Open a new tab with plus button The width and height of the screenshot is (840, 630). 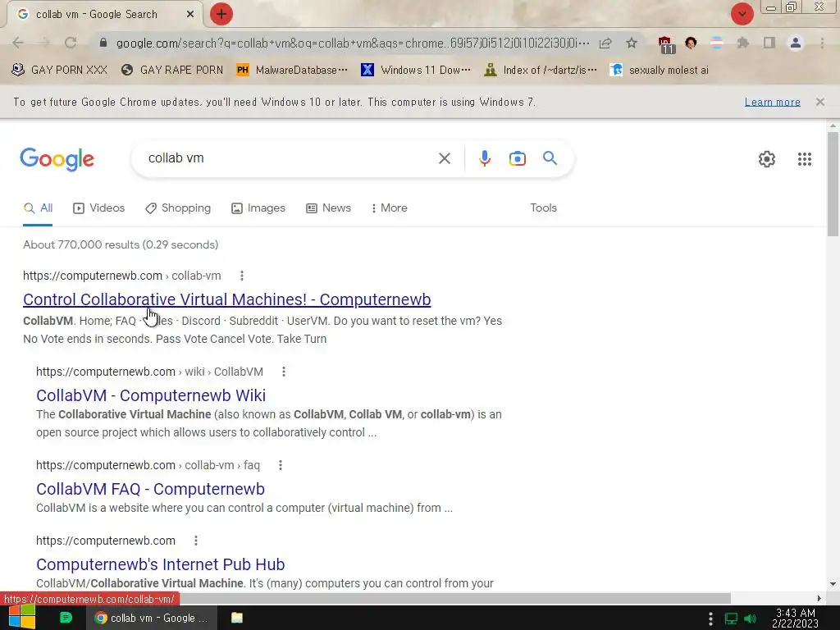point(221,14)
